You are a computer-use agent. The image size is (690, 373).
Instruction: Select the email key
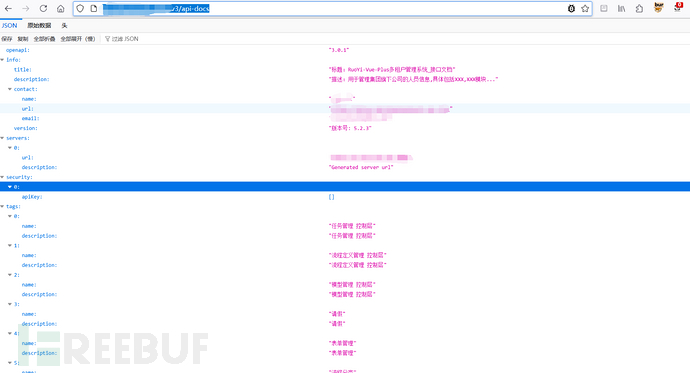point(30,118)
